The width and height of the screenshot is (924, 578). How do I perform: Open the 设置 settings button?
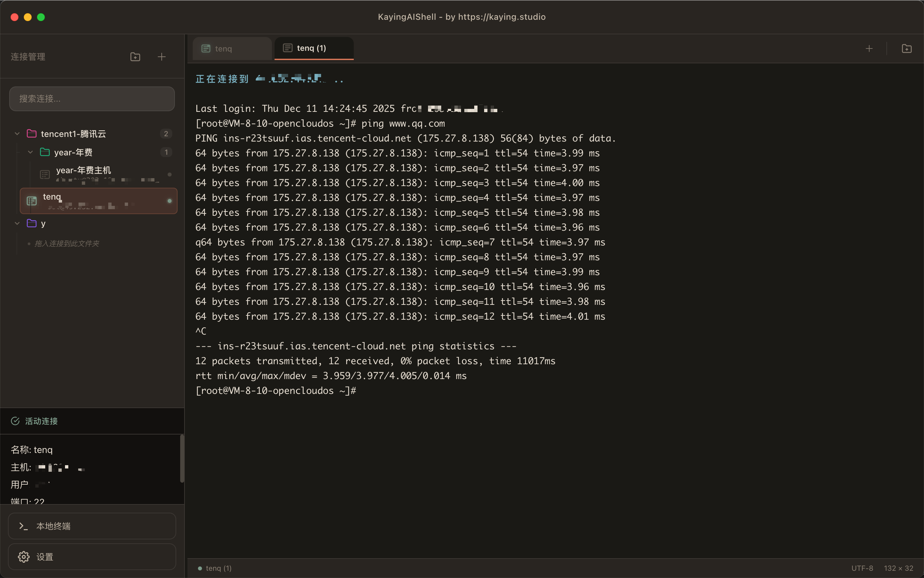[92, 557]
